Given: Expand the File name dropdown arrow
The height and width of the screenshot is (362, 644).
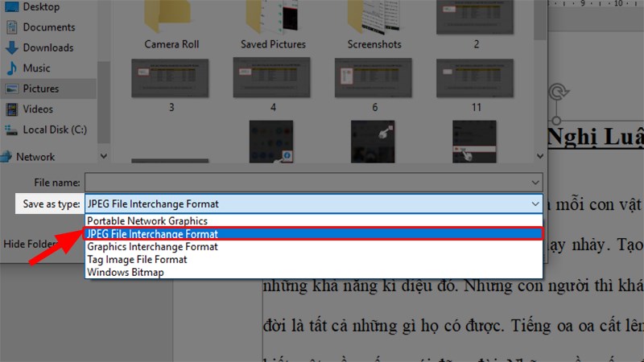Looking at the screenshot, I should pyautogui.click(x=535, y=183).
